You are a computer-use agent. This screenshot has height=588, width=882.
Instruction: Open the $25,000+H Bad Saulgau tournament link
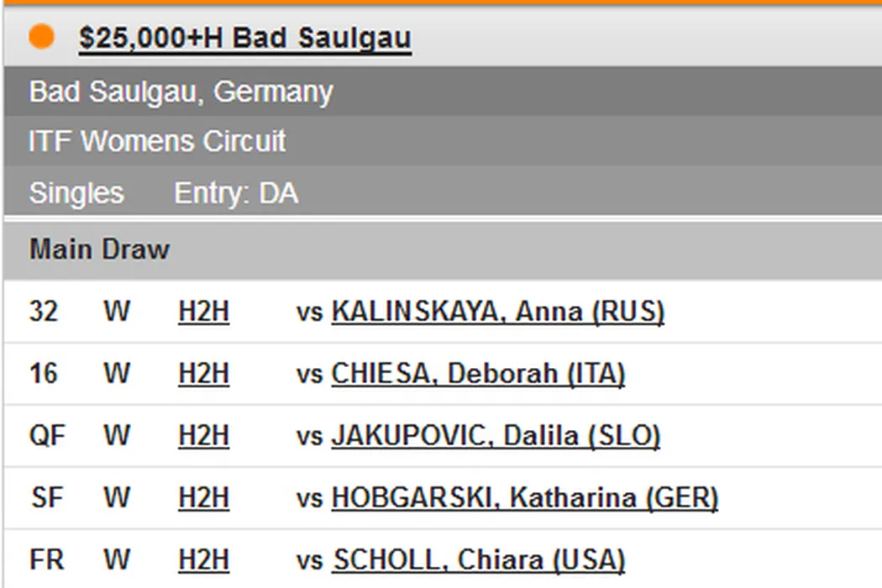pyautogui.click(x=244, y=39)
